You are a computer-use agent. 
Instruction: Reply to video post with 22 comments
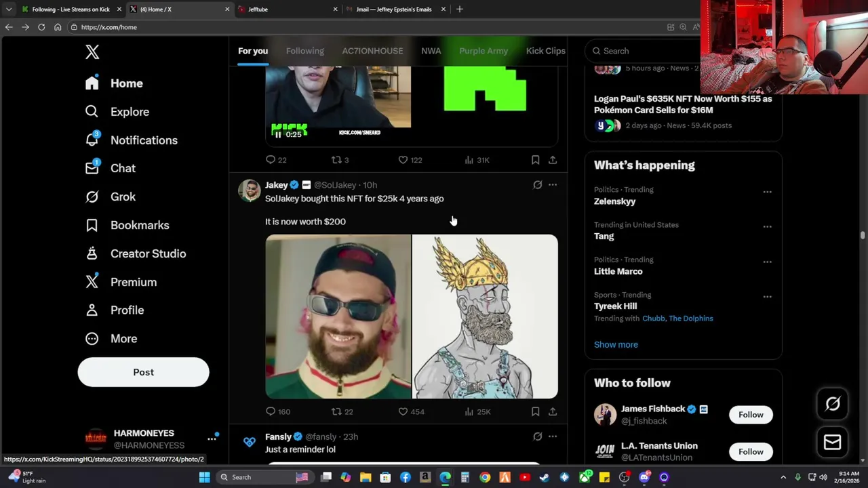(x=276, y=160)
